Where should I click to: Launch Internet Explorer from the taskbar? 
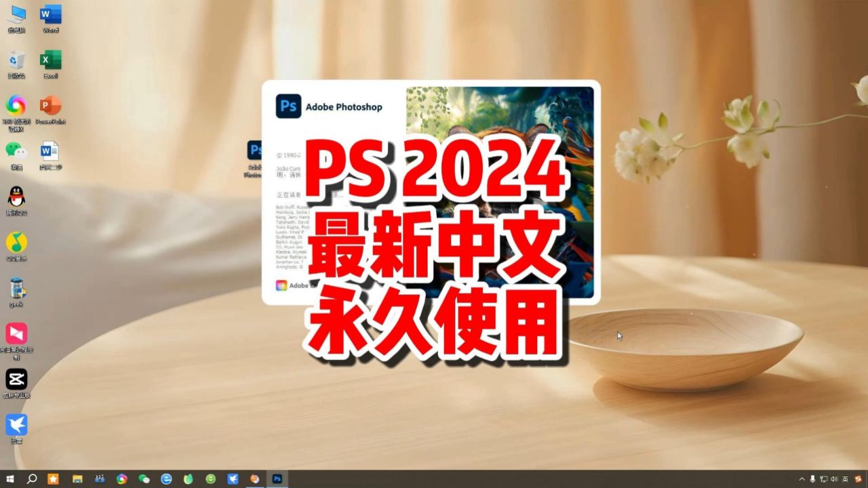coord(166,479)
